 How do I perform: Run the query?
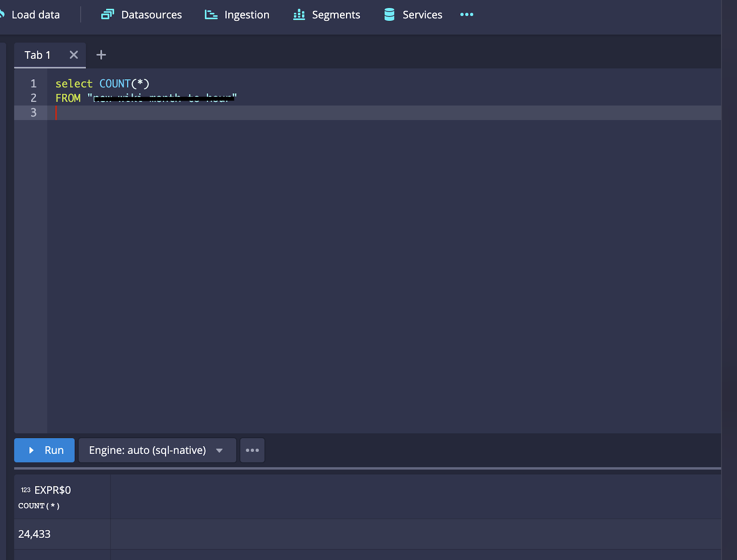coord(44,450)
